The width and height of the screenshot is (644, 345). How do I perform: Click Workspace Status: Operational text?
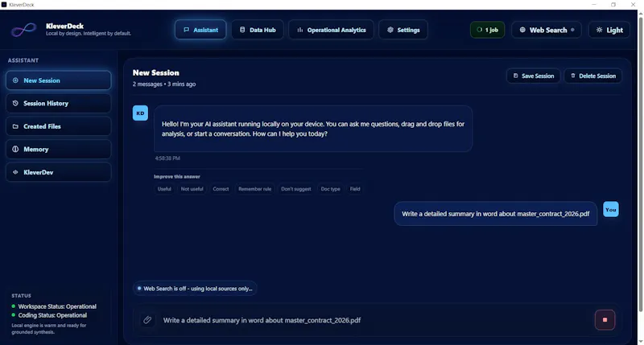(x=57, y=306)
